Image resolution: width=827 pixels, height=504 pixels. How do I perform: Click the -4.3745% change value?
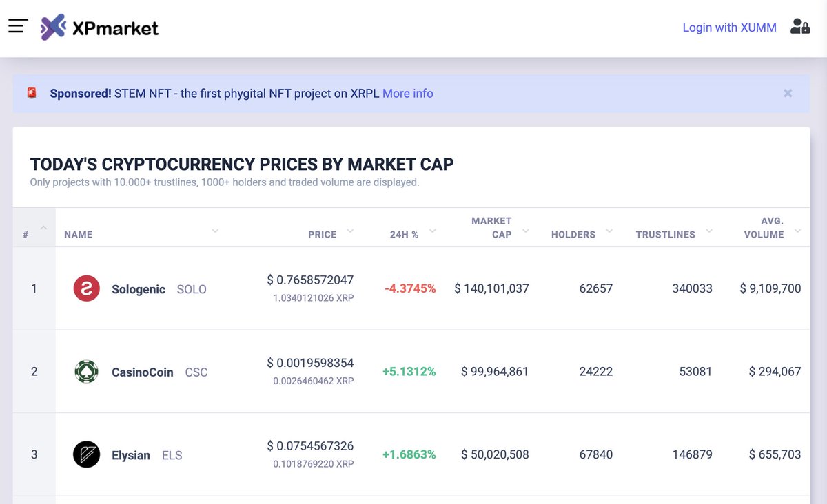pyautogui.click(x=410, y=289)
